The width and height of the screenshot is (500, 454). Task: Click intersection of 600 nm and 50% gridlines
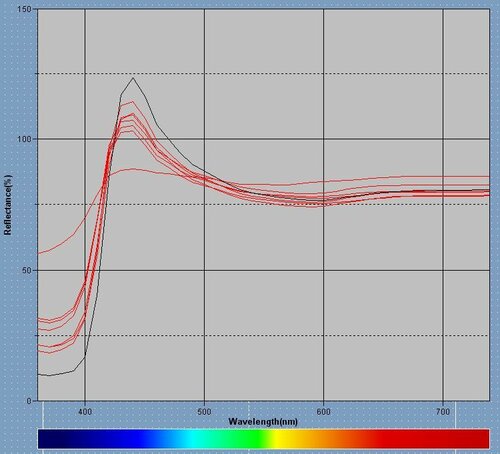(x=323, y=270)
